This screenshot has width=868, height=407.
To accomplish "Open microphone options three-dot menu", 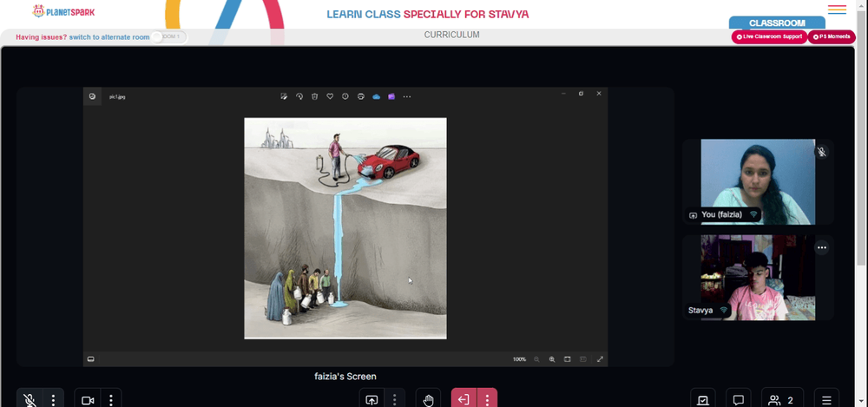I will 53,400.
